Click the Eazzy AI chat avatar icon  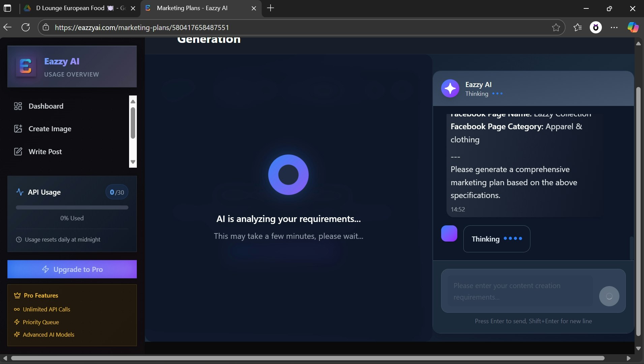pos(450,88)
